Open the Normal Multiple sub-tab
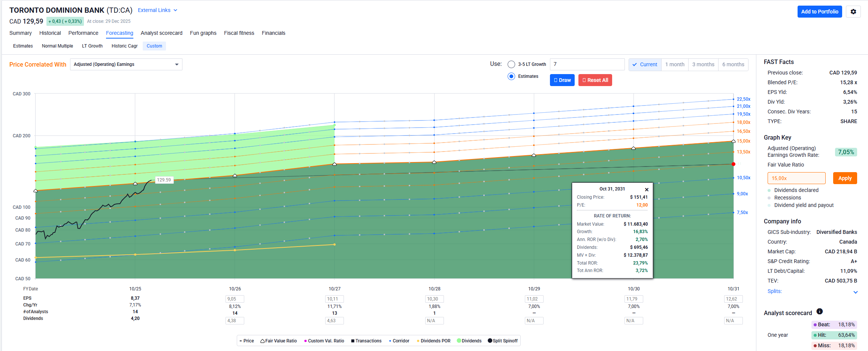The height and width of the screenshot is (351, 868). [x=57, y=46]
